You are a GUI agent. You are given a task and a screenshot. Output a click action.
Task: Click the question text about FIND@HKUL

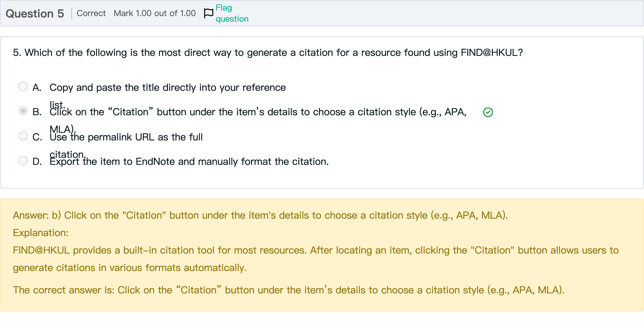[x=267, y=53]
